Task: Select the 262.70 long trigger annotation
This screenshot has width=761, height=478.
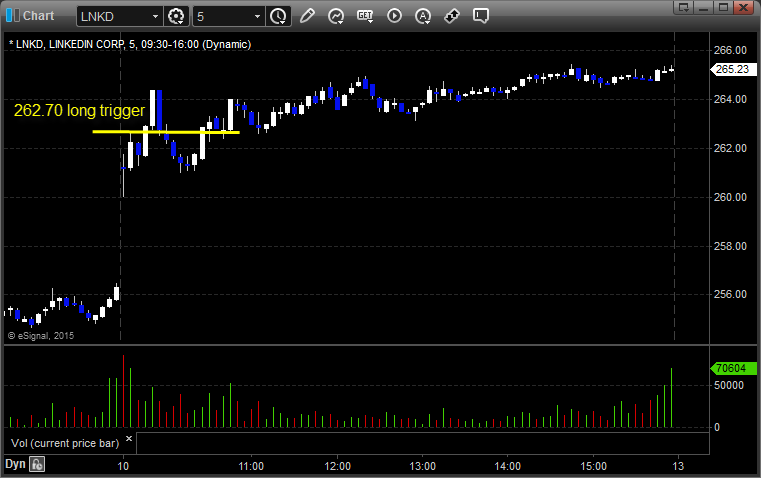Action: point(79,111)
